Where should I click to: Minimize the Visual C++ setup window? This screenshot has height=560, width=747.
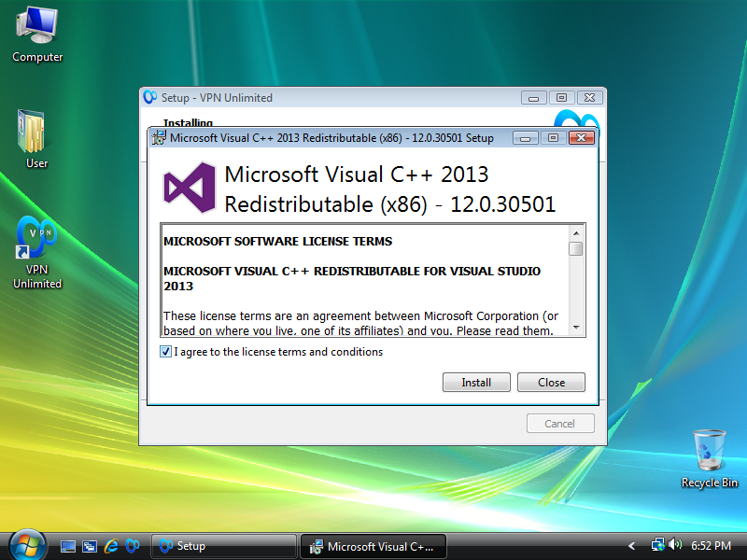tap(526, 138)
